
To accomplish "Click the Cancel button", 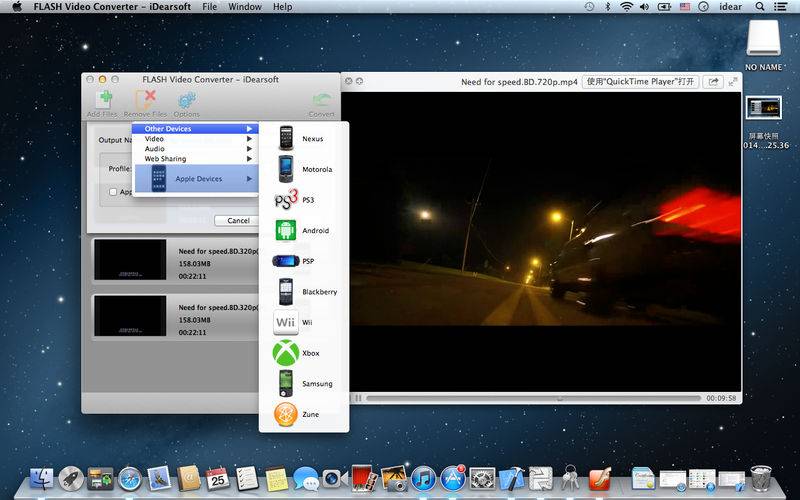I will pos(238,220).
